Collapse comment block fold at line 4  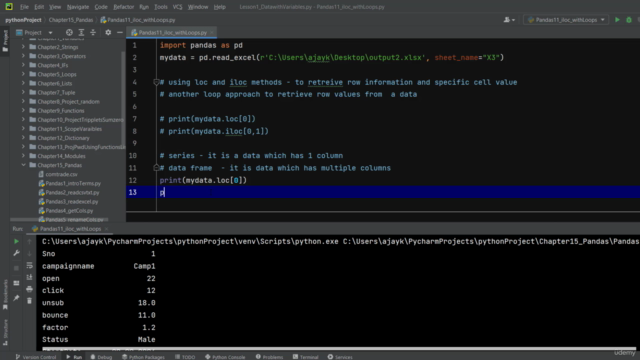pyautogui.click(x=156, y=82)
